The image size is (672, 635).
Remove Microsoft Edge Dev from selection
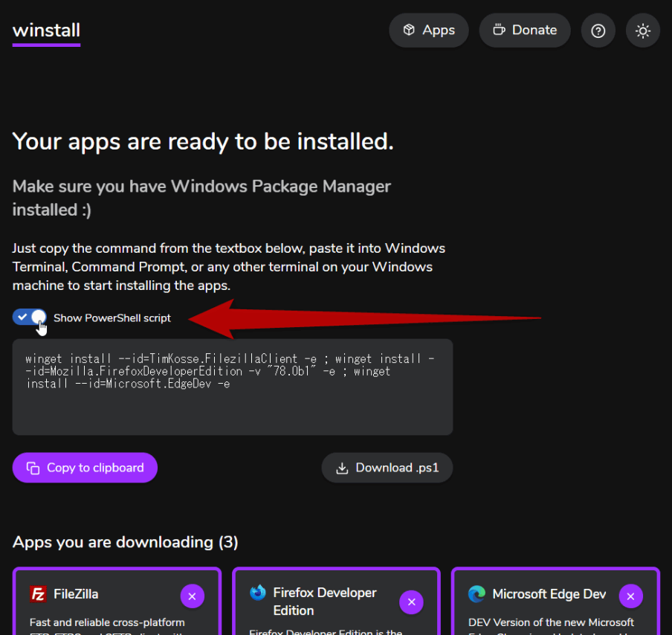(631, 596)
